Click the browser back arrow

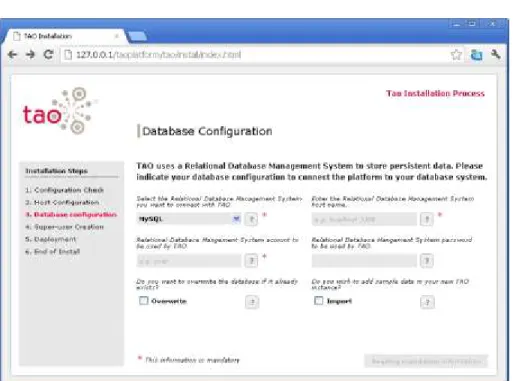click(13, 54)
